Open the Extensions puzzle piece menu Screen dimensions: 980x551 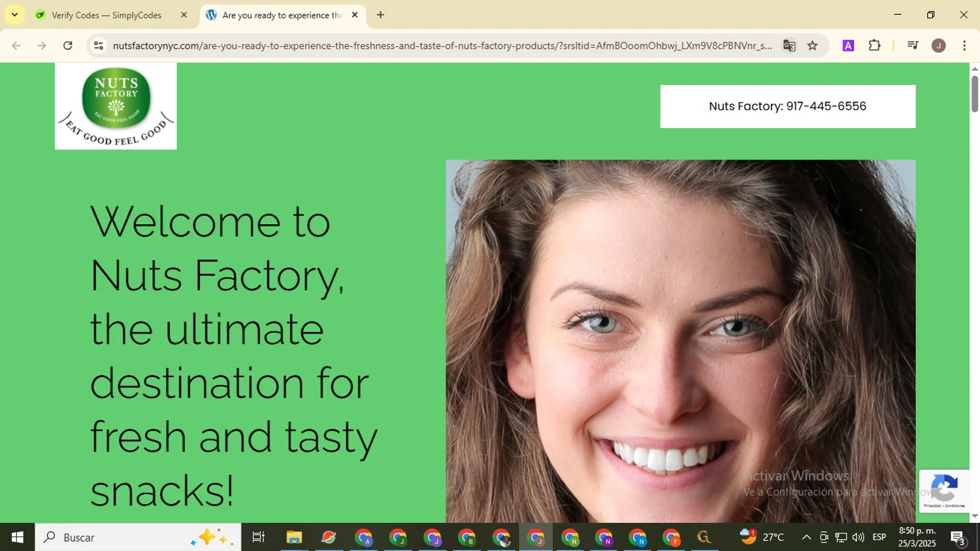tap(874, 46)
